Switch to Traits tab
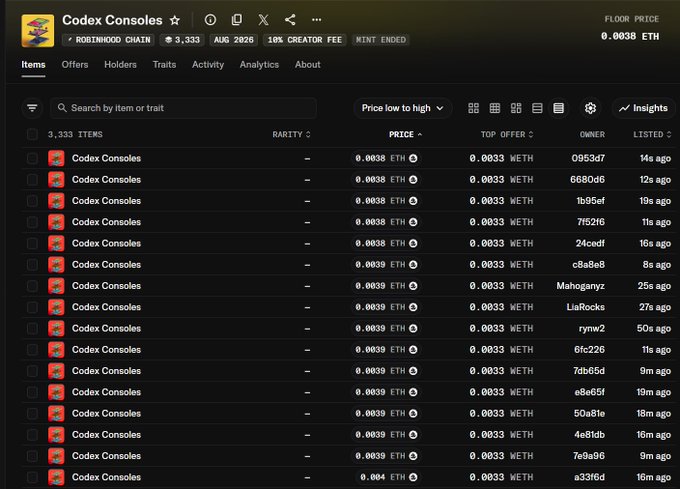 pyautogui.click(x=164, y=65)
